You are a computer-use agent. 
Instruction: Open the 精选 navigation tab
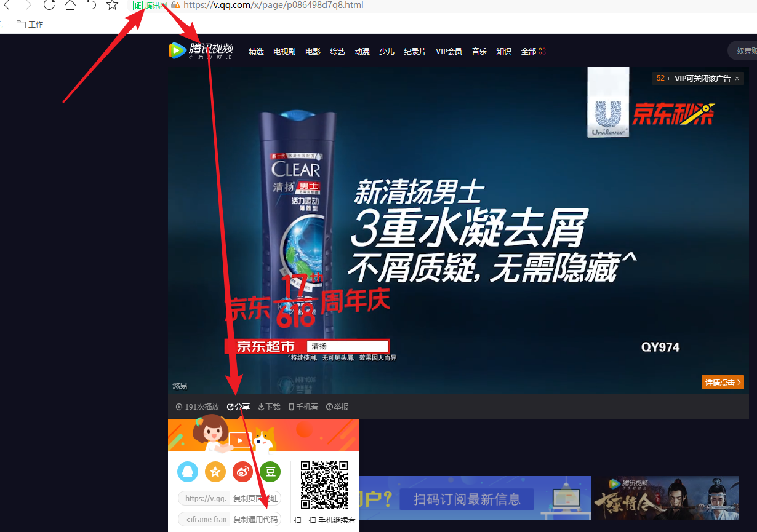click(256, 52)
